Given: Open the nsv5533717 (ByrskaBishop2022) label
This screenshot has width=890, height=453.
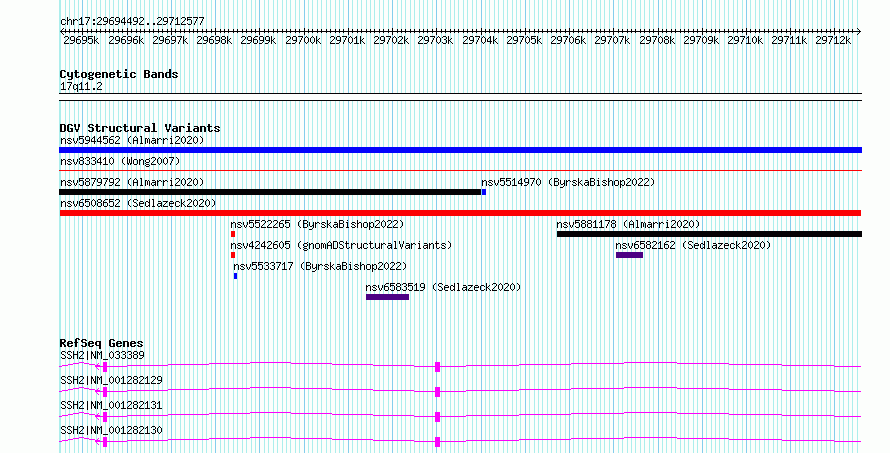Looking at the screenshot, I should (320, 266).
